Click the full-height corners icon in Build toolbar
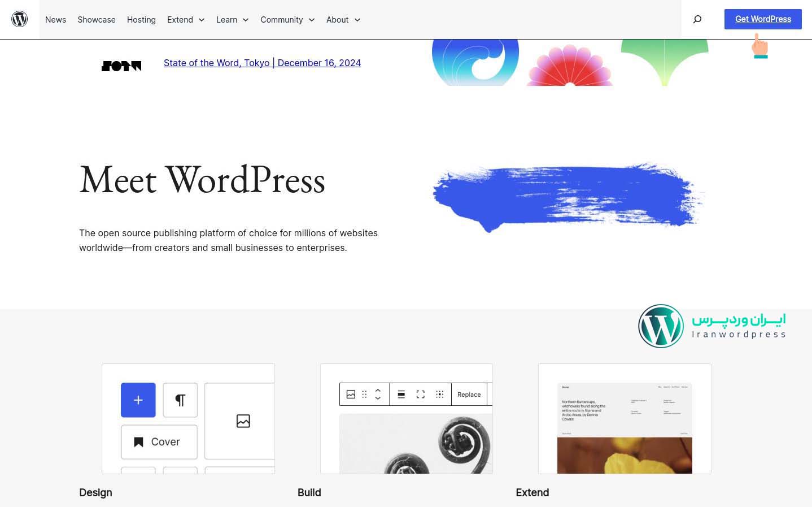Screen dimensions: 812x507 [x=420, y=395]
